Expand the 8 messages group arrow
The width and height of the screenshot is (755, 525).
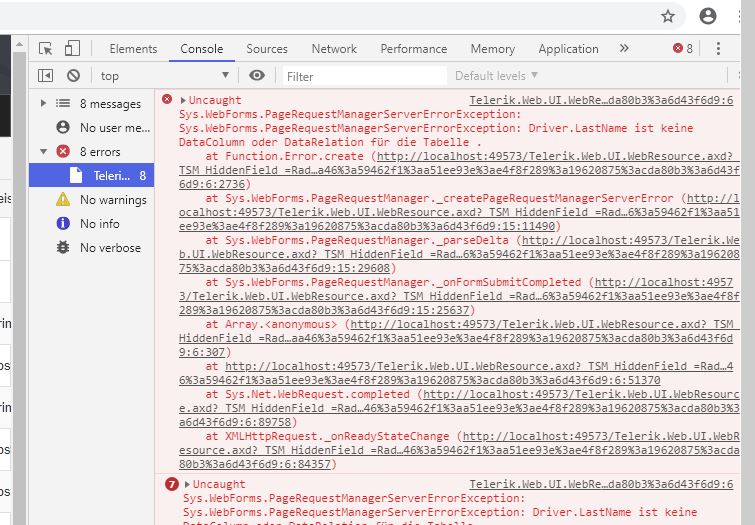tap(43, 103)
